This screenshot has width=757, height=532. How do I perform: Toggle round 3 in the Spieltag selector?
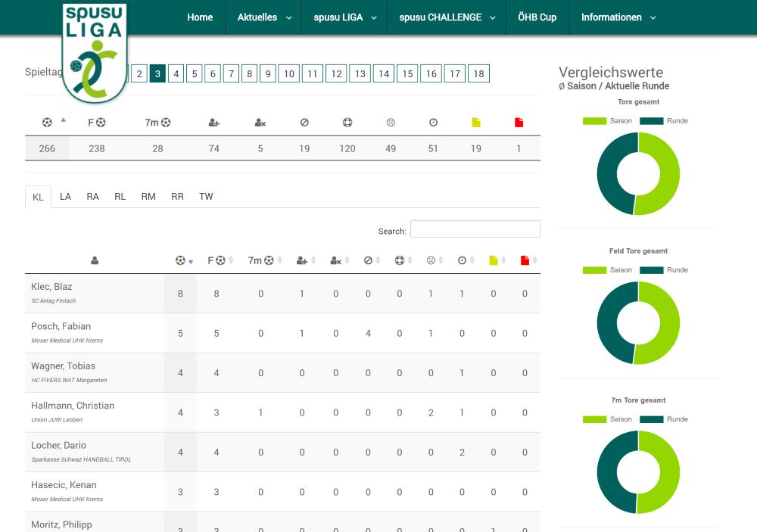coord(157,73)
